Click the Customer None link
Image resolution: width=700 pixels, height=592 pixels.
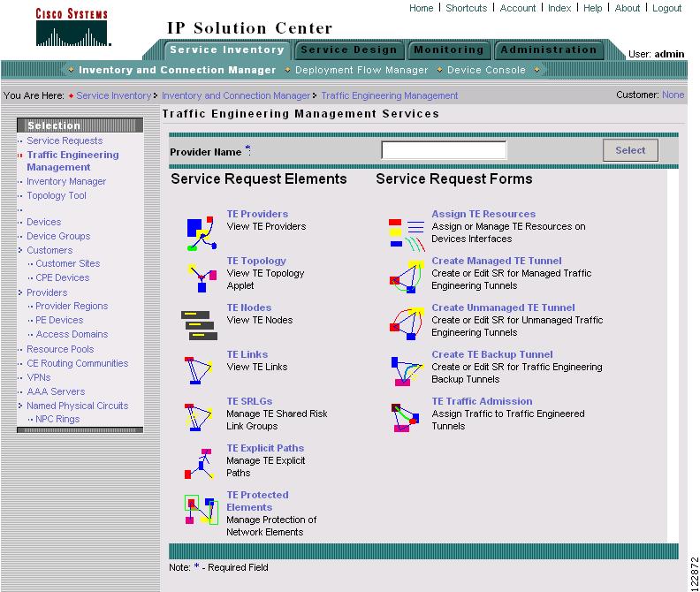pos(673,95)
